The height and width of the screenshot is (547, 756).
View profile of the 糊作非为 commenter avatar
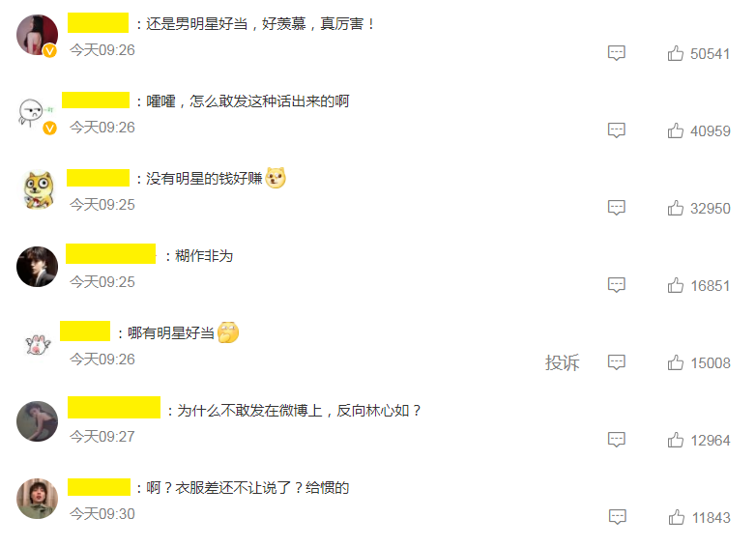point(37,267)
